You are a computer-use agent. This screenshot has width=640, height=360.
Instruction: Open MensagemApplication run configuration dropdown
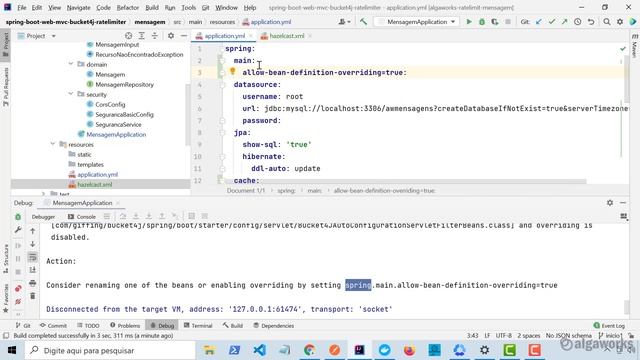[417, 22]
